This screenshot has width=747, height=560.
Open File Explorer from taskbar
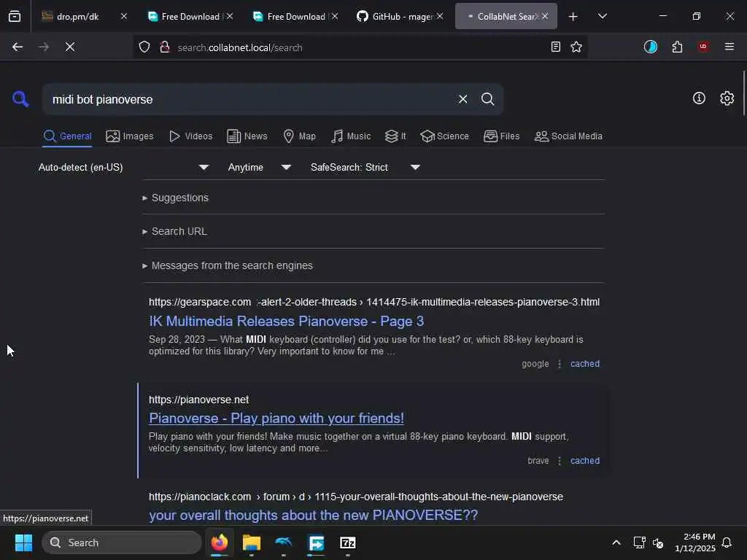point(251,542)
